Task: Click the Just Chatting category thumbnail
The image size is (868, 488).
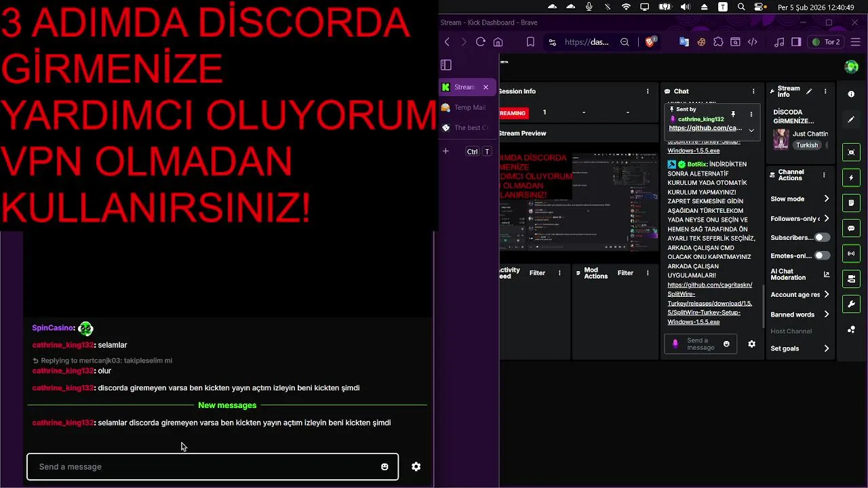Action: click(781, 139)
